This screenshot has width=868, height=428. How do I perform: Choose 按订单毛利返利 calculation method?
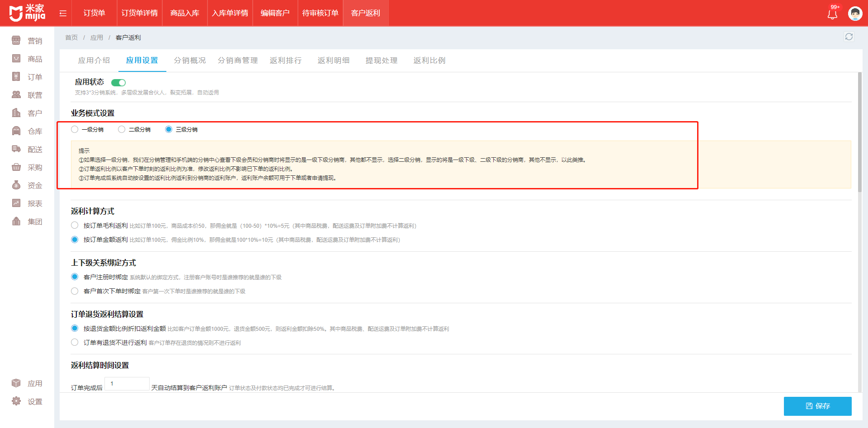75,226
